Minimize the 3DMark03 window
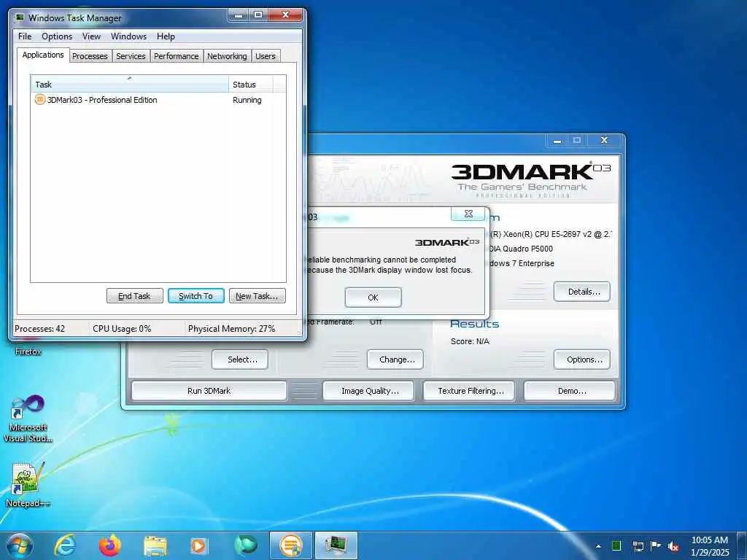The width and height of the screenshot is (747, 560). pyautogui.click(x=557, y=141)
